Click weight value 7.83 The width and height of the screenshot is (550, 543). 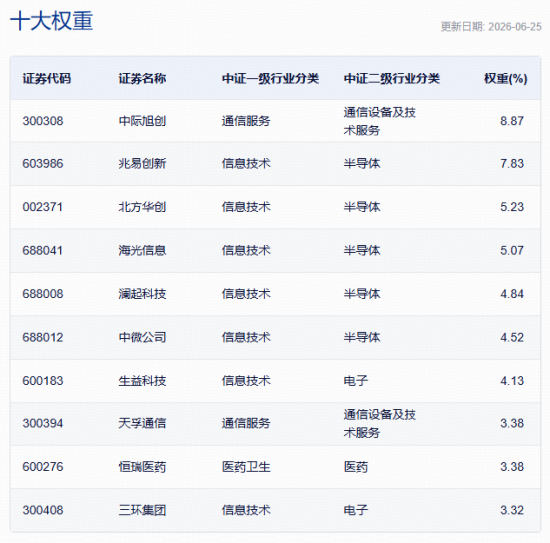(512, 163)
